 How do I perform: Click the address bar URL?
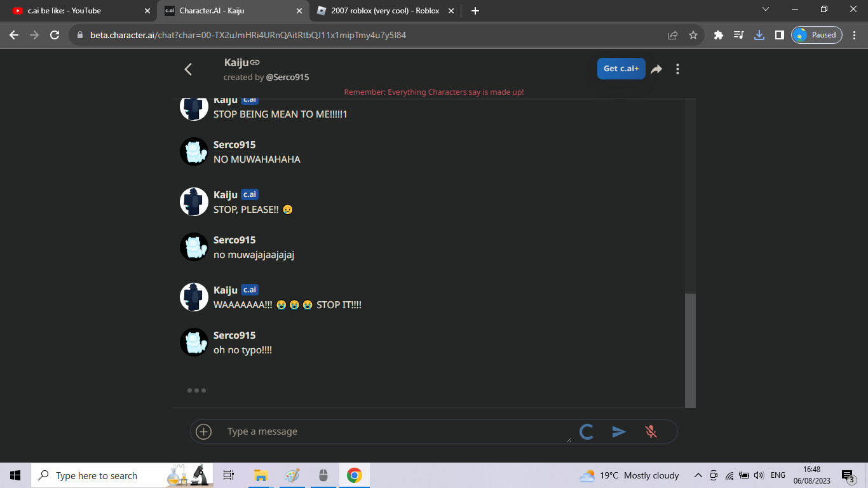click(248, 35)
